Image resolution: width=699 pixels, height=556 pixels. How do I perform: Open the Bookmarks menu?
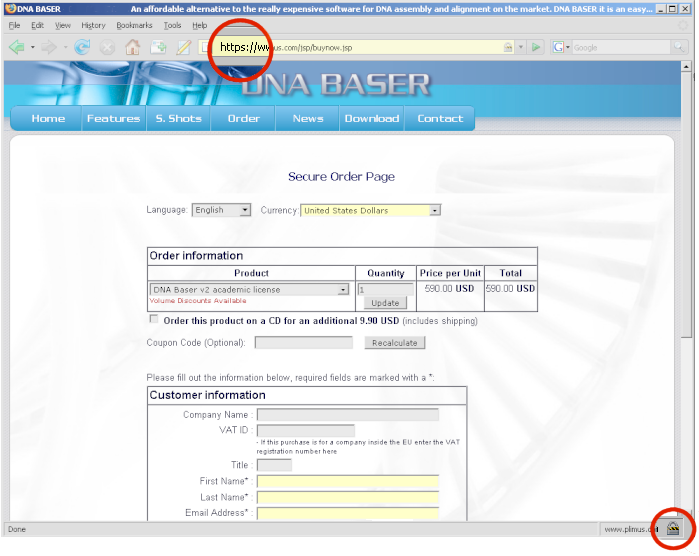134,25
